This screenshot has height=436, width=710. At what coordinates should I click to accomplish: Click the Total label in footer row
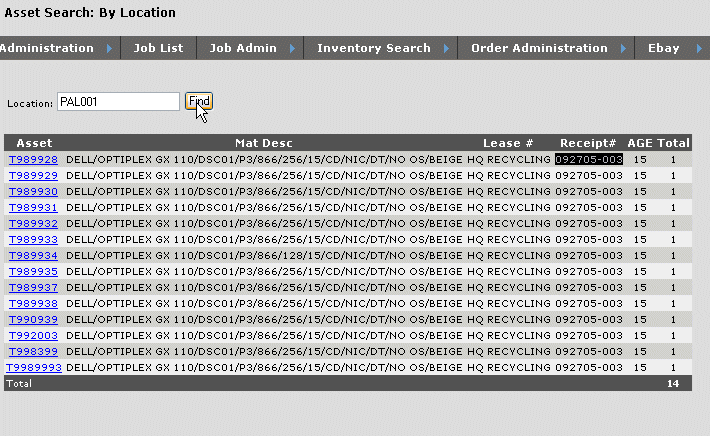19,383
